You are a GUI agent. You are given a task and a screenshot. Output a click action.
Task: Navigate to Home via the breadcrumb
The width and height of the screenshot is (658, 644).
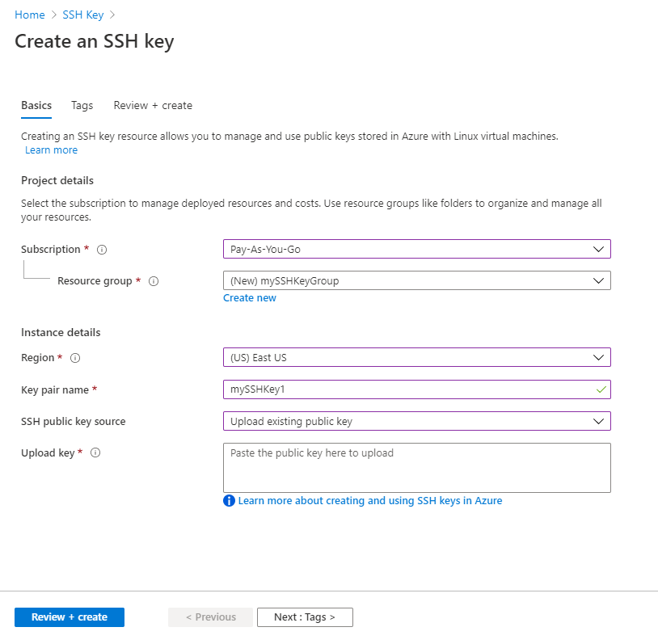pos(30,15)
